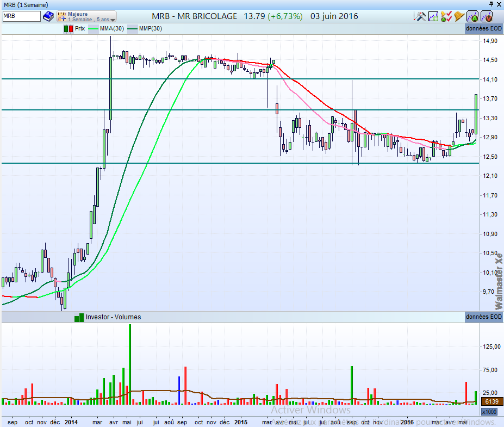This screenshot has width=504, height=427.
Task: Add an indicator with chart-plus icon
Action: [x=433, y=16]
